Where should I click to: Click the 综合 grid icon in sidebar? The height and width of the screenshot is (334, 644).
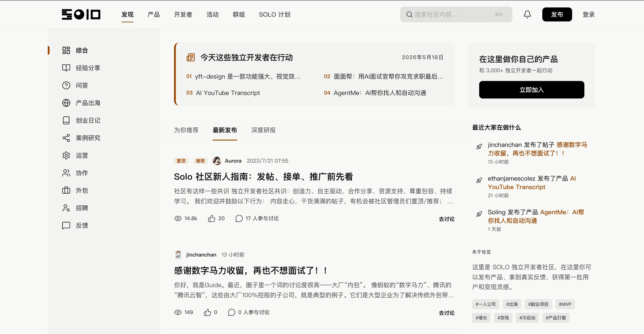pos(66,50)
